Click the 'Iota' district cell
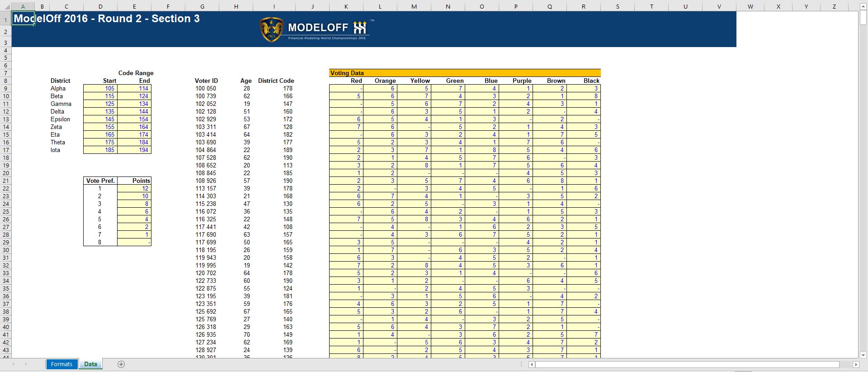The height and width of the screenshot is (372, 868). pyautogui.click(x=55, y=150)
